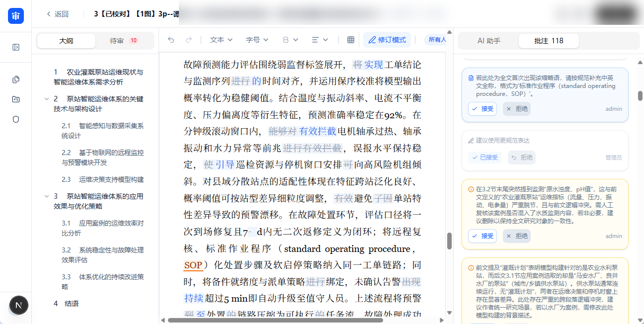The height and width of the screenshot is (324, 644).
Task: Click the scroll up arrow of document
Action: 449,33
